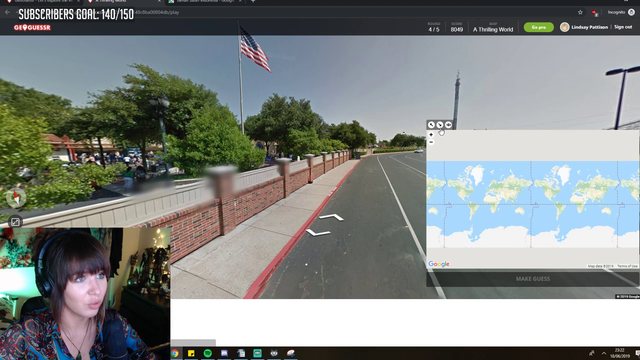640x360 pixels.
Task: Move backward with the lower road arrow
Action: click(318, 233)
